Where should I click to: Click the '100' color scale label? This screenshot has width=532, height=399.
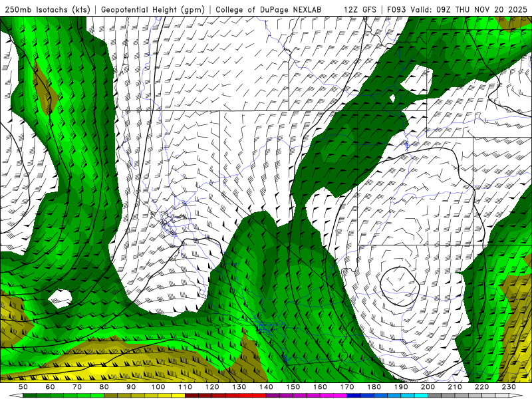pyautogui.click(x=158, y=387)
